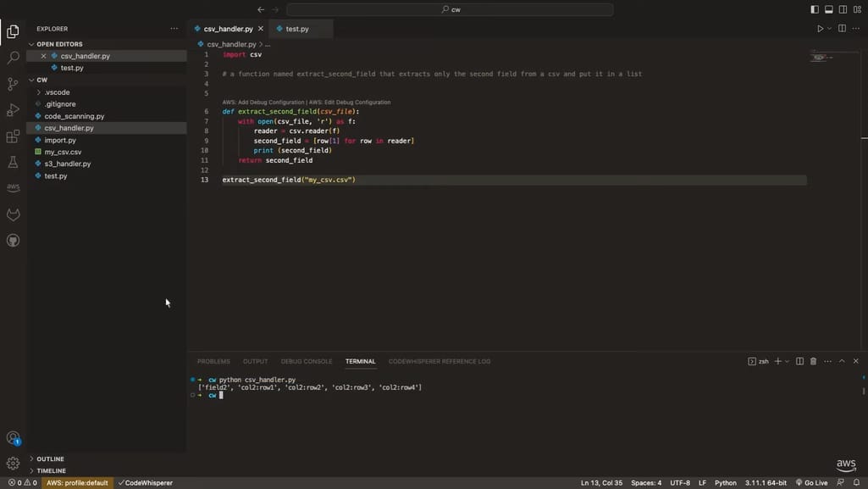This screenshot has height=489, width=868.
Task: Click csv_handler.py in the breadcrumb
Action: tap(231, 44)
